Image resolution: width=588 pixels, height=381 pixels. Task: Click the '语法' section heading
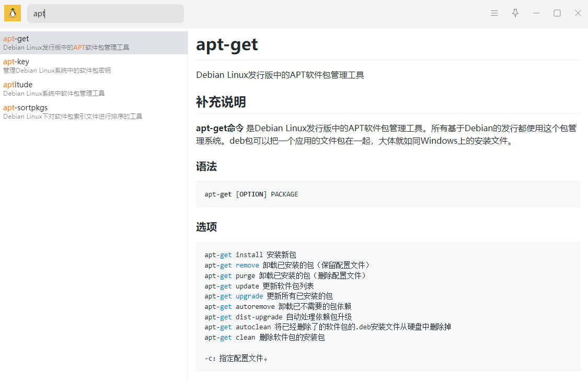tap(206, 167)
